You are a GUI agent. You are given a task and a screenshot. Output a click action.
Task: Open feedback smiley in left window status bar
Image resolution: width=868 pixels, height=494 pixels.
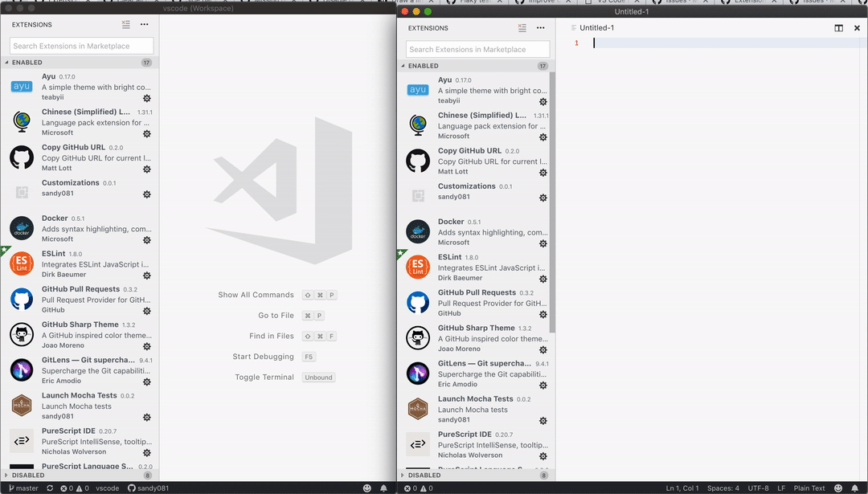367,488
